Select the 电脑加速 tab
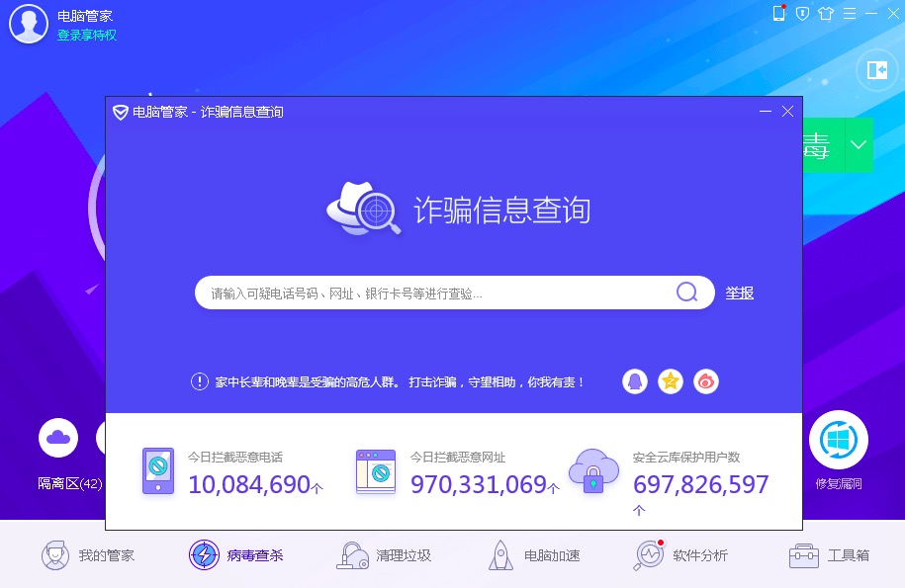The image size is (905, 588). [536, 555]
